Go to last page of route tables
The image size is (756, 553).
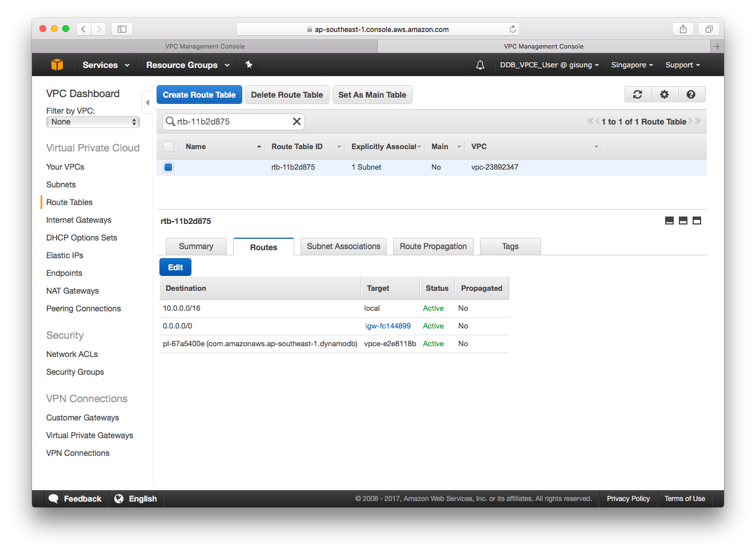point(698,121)
